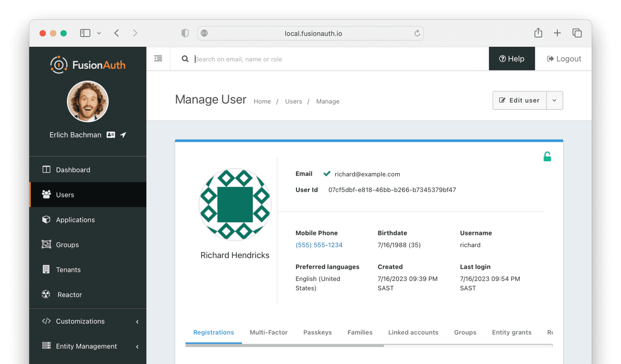Screen dimensions: 621x364
Task: Open the Passkeys tab
Action: pos(317,332)
